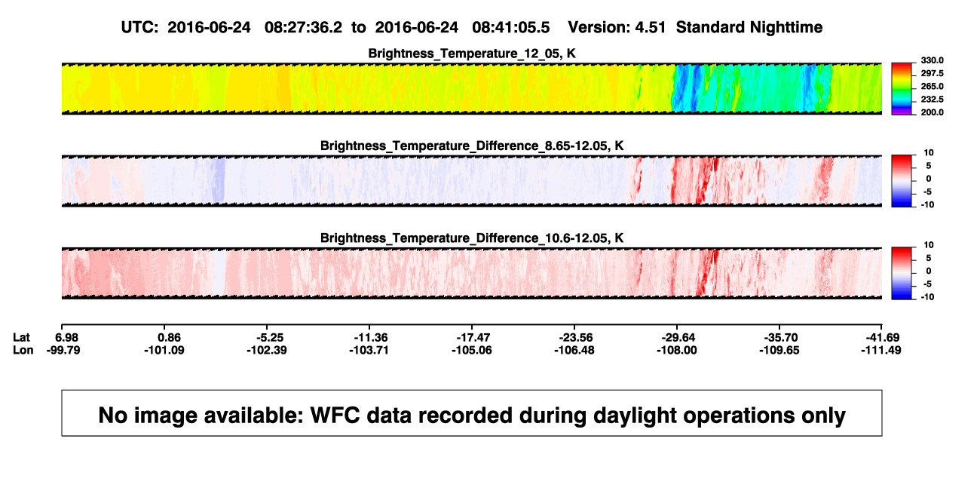Viewport: 980px width, 503px height.
Task: Click the 265.0 colorbar label
Action: click(x=932, y=86)
